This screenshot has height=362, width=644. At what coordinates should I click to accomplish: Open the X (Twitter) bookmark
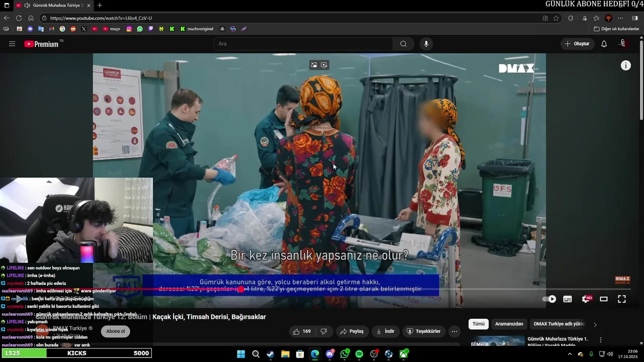pyautogui.click(x=84, y=29)
